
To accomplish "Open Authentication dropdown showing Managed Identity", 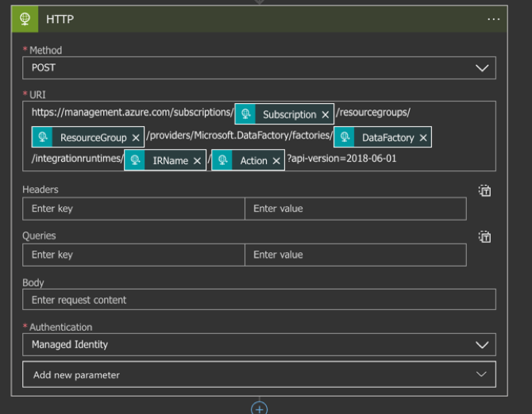I will (259, 344).
